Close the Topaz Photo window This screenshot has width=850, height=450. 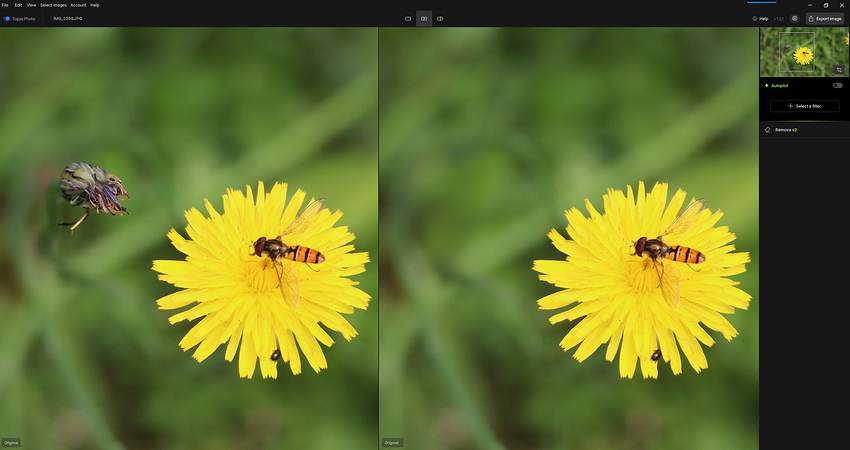842,5
